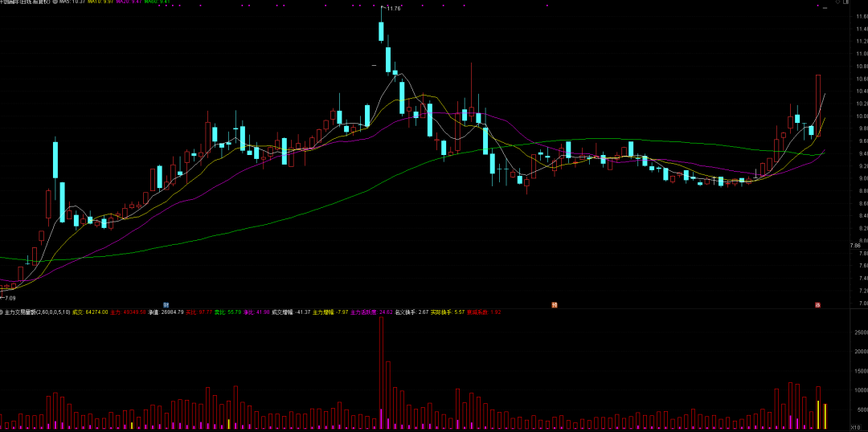Click the green 卖比: 55.79 value

(x=227, y=312)
